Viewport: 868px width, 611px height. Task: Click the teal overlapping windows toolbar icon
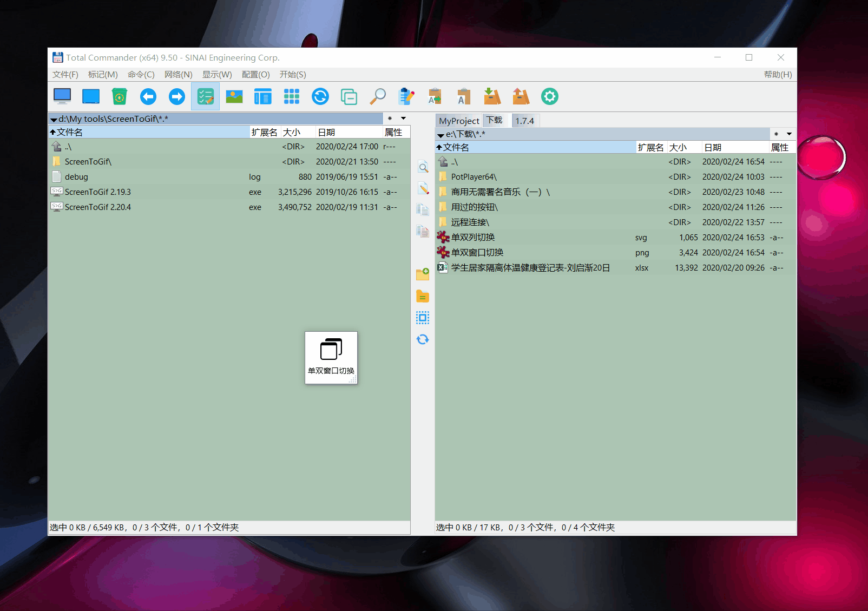[349, 96]
